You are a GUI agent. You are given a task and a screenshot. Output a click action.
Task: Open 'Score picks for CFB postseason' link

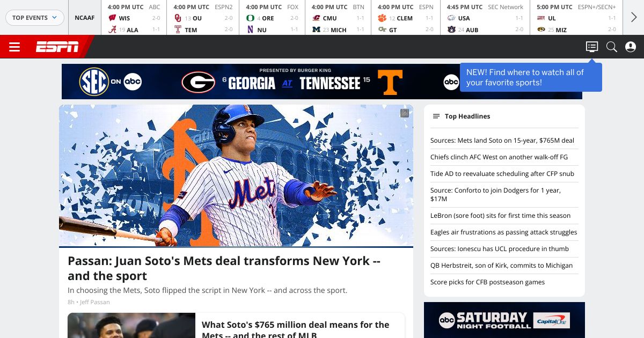(x=487, y=282)
